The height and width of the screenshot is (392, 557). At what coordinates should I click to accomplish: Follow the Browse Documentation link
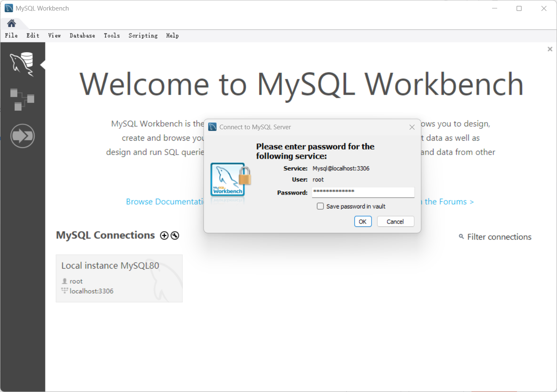pos(165,202)
